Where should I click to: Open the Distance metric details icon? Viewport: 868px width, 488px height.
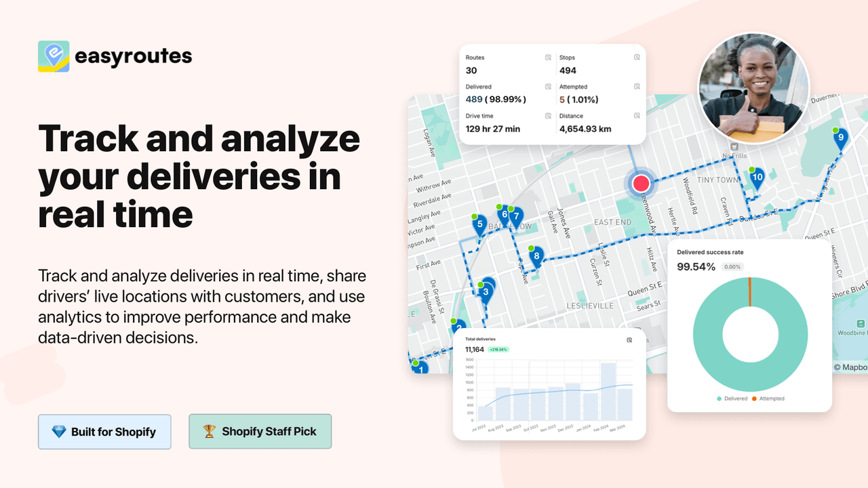(636, 116)
